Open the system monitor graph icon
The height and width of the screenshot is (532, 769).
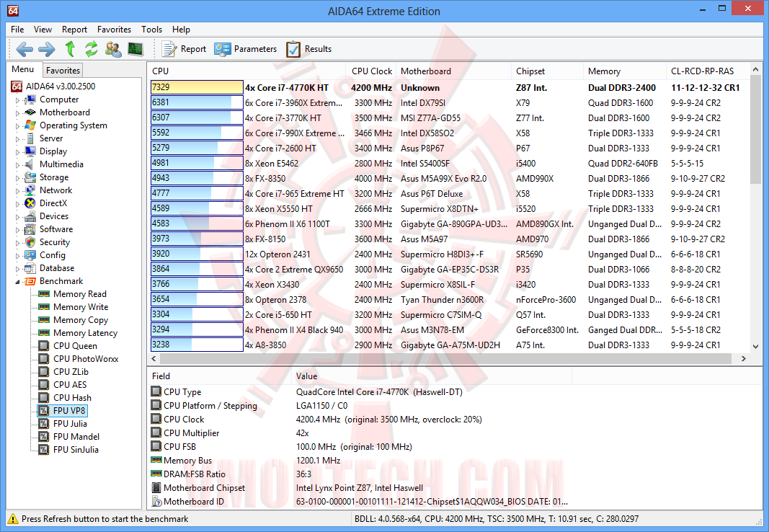point(135,49)
